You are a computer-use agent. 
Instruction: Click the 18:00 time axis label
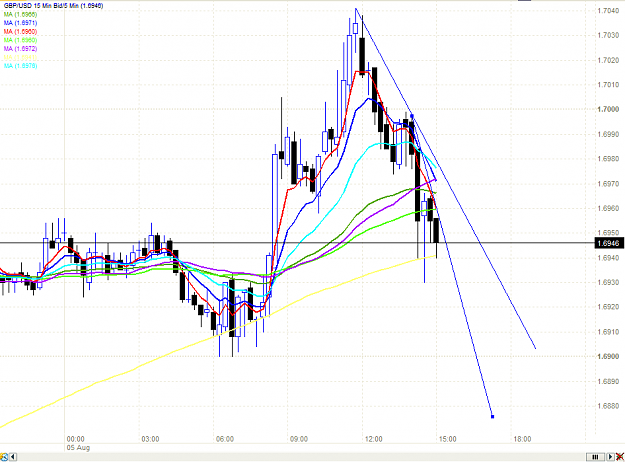click(522, 439)
